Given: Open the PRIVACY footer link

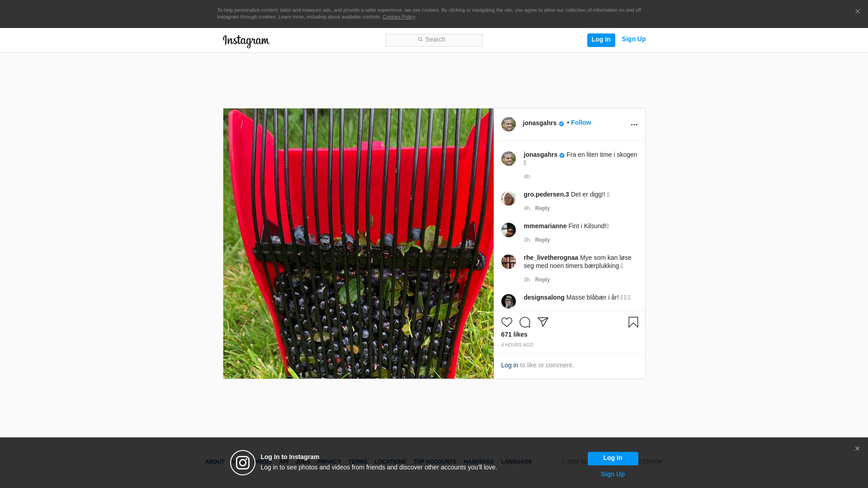Looking at the screenshot, I should tap(329, 462).
